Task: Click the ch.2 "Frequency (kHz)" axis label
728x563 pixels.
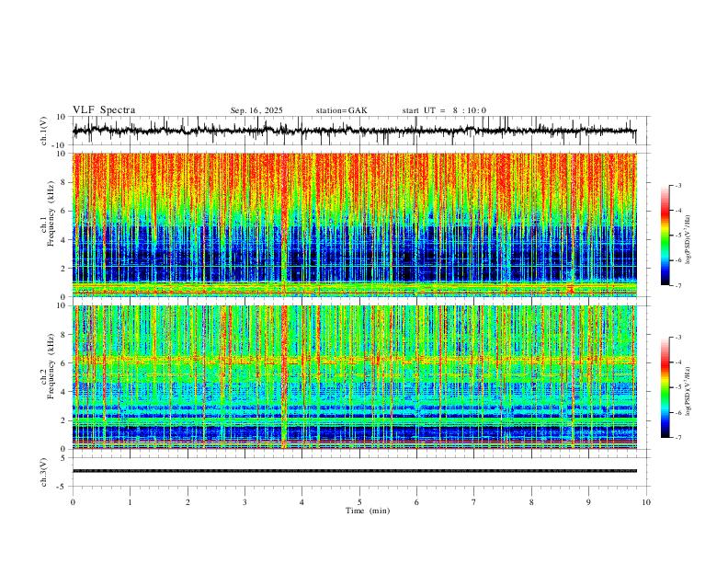Action: point(51,366)
